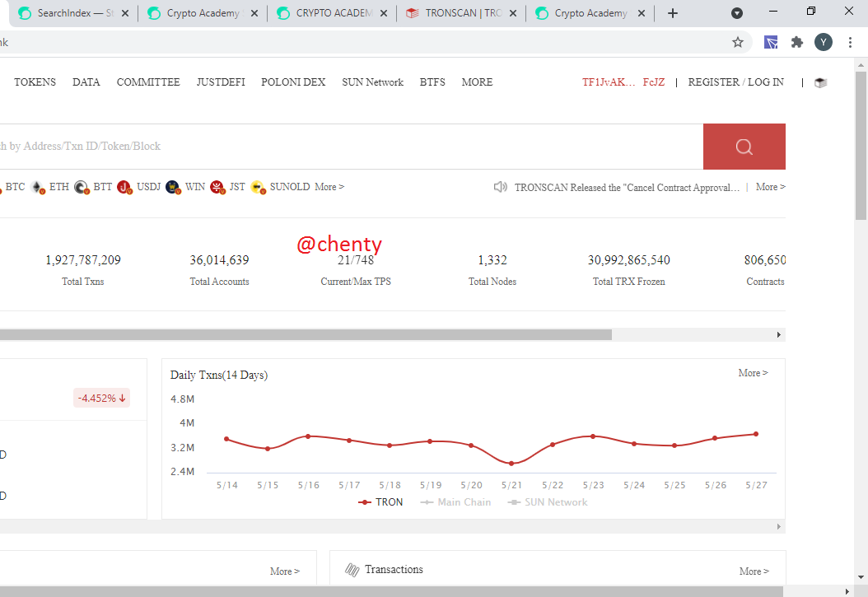
Task: Click the BTT token icon
Action: point(82,187)
